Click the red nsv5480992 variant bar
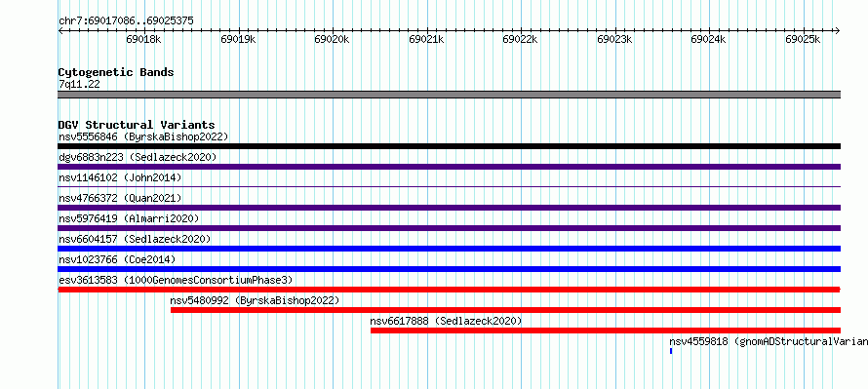 tap(506, 310)
